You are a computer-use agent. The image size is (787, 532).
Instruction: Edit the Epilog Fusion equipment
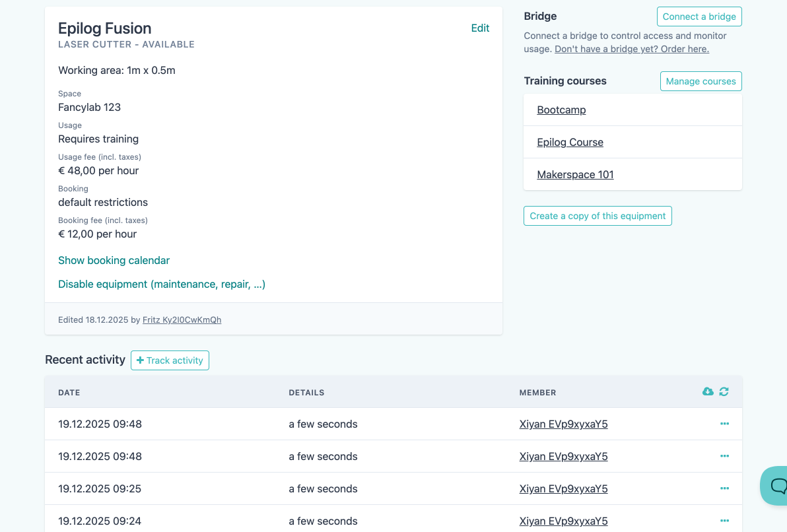480,28
